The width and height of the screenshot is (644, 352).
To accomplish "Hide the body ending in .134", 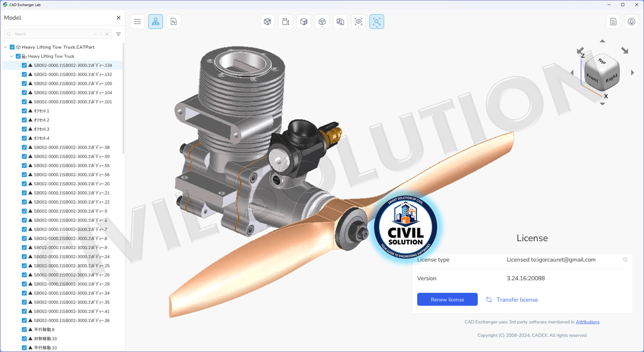I will click(x=24, y=65).
